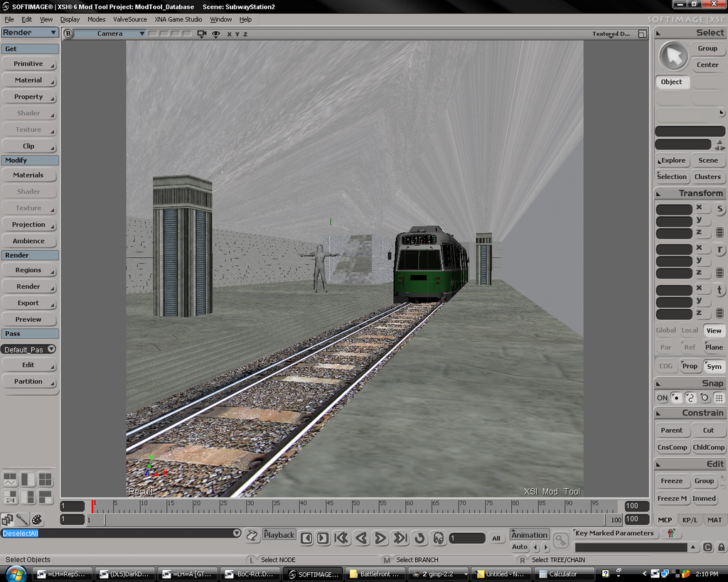Click the palette panel icon at bottom left
The image size is (728, 582).
coord(37,519)
